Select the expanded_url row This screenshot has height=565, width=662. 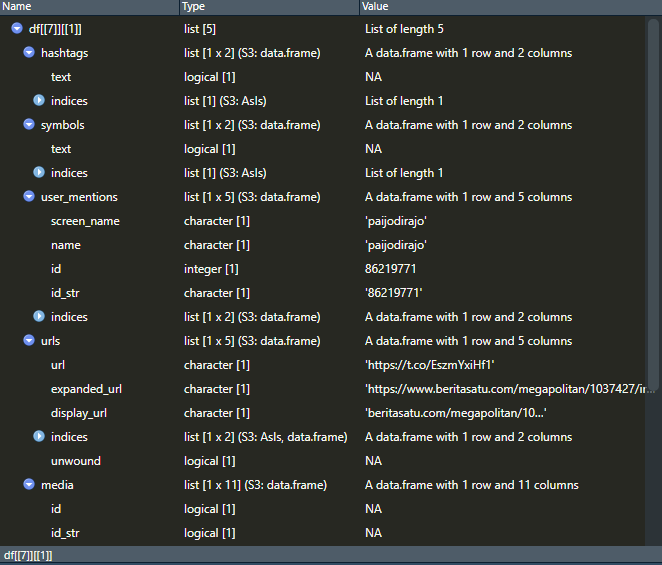point(322,389)
